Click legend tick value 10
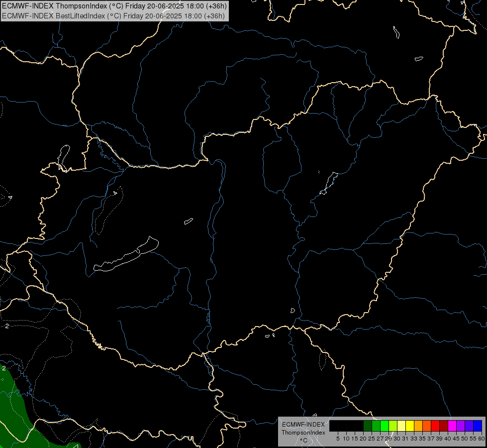 pos(346,439)
